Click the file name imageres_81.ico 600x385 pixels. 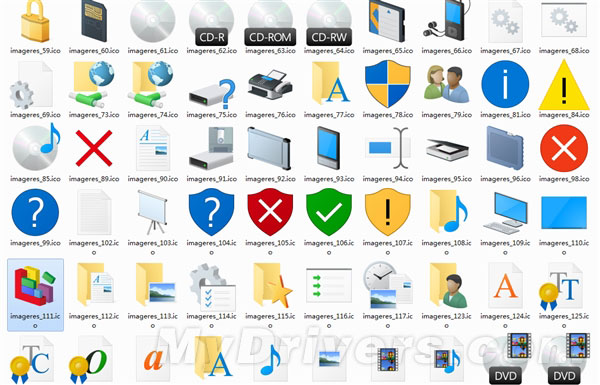click(505, 115)
